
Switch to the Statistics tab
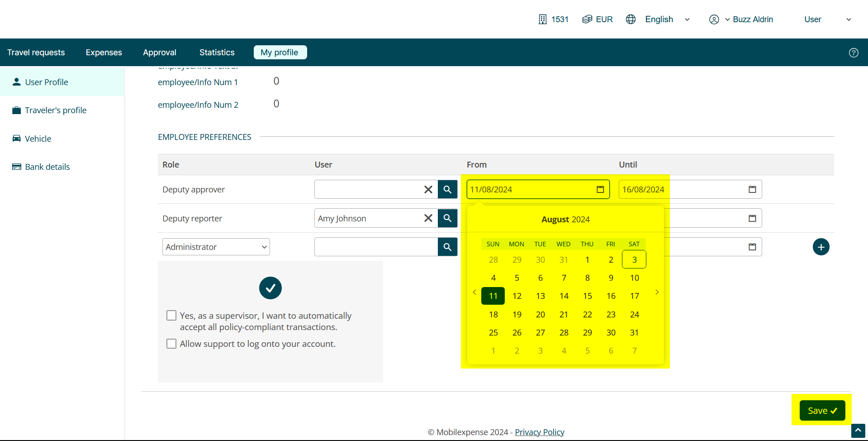coord(217,53)
